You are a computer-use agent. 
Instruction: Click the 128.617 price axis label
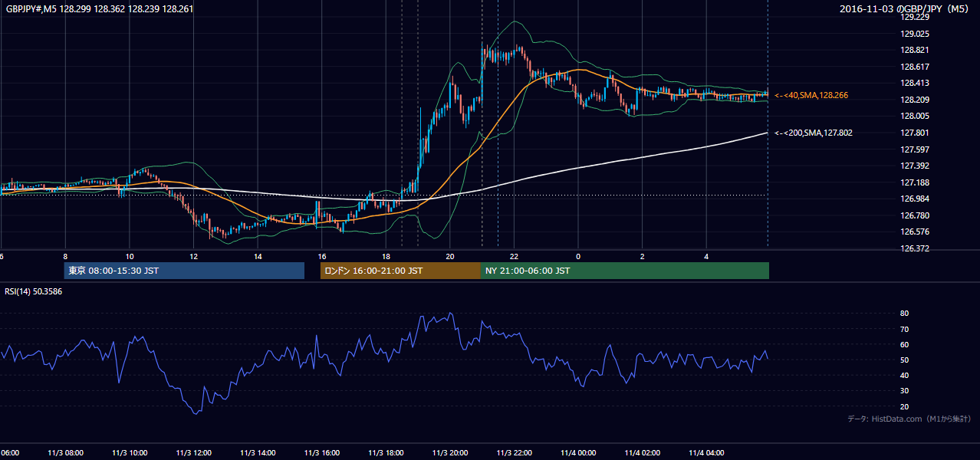[x=914, y=67]
